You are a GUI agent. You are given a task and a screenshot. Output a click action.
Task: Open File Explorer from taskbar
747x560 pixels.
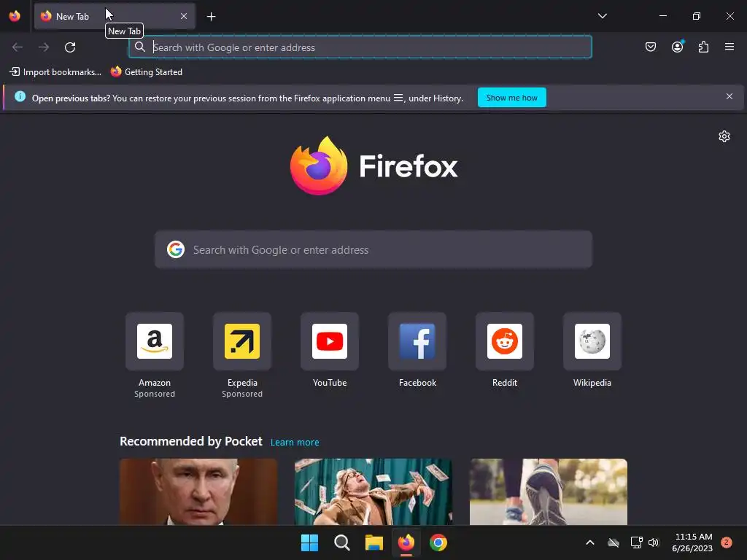374,542
